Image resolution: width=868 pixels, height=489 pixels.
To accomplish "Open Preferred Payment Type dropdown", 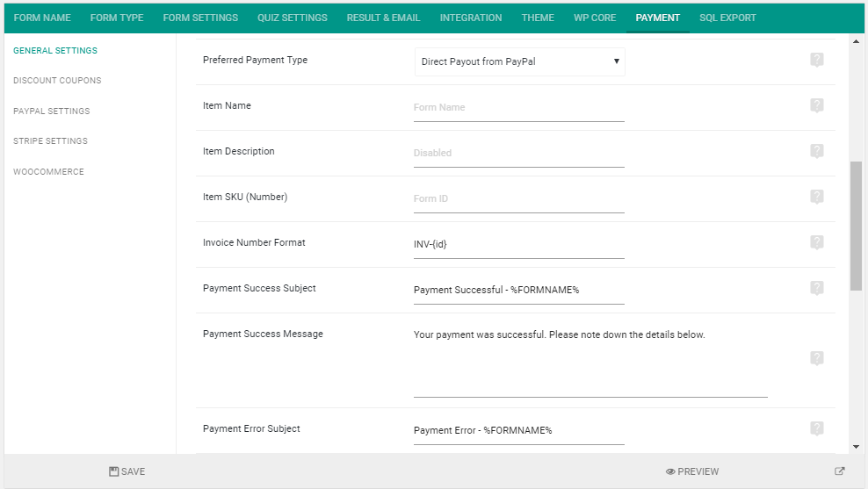I will point(520,61).
